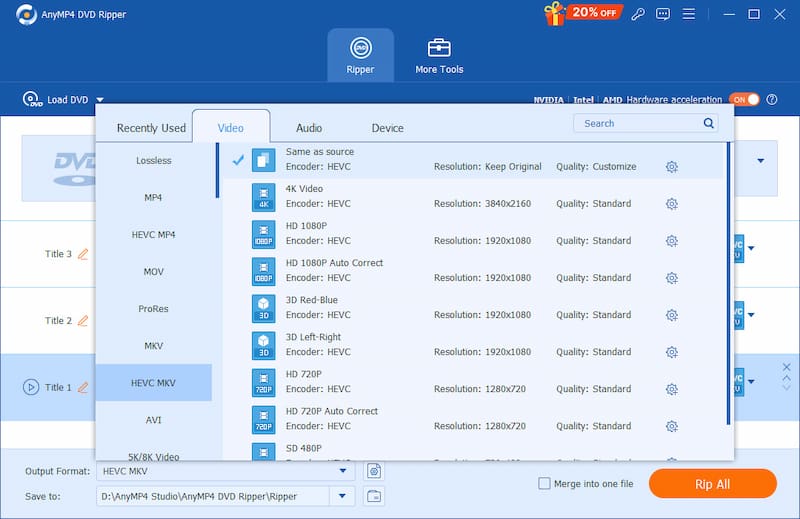Expand the Title 2 format dropdown arrow
800x519 pixels.
click(x=751, y=315)
